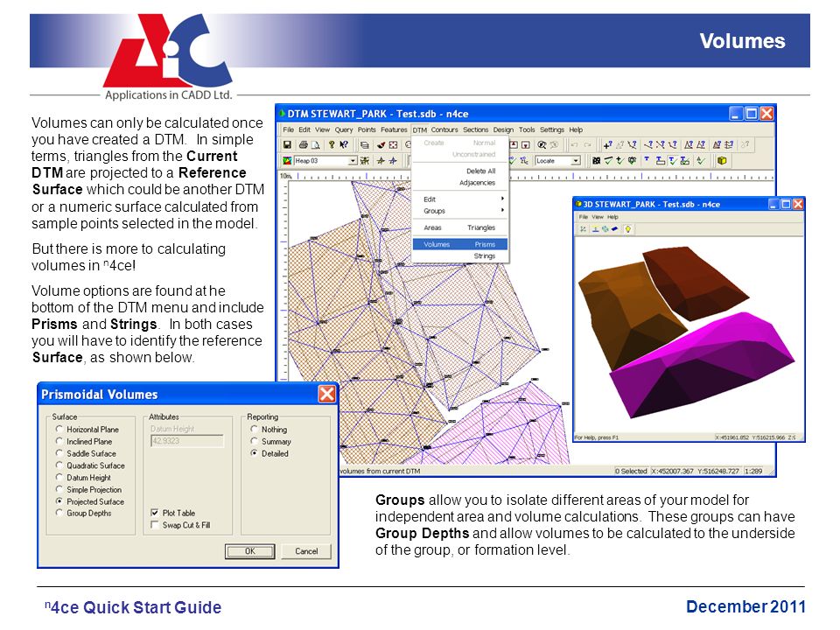
Task: Select Strings in the DTM menu
Action: tap(484, 256)
